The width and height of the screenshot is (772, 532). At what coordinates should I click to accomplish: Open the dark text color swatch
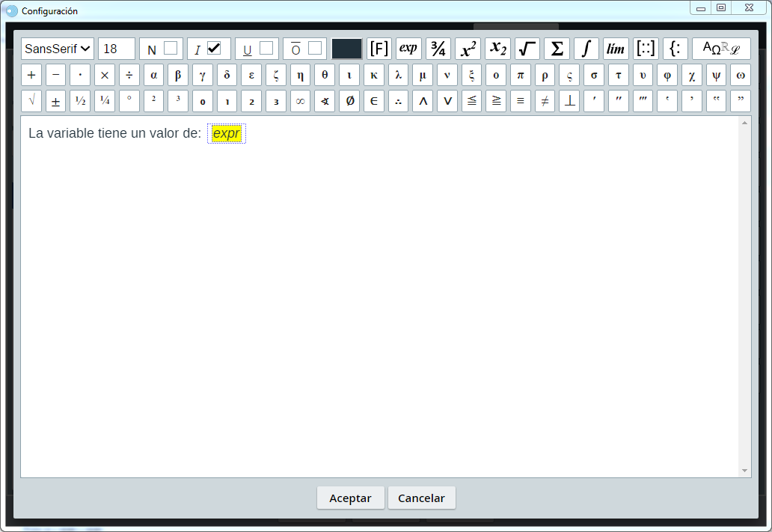click(x=347, y=49)
